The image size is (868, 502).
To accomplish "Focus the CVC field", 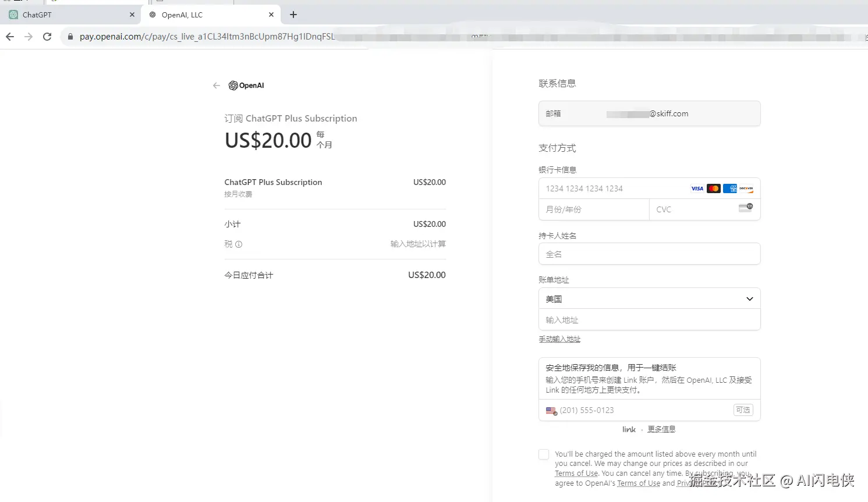I will point(704,209).
